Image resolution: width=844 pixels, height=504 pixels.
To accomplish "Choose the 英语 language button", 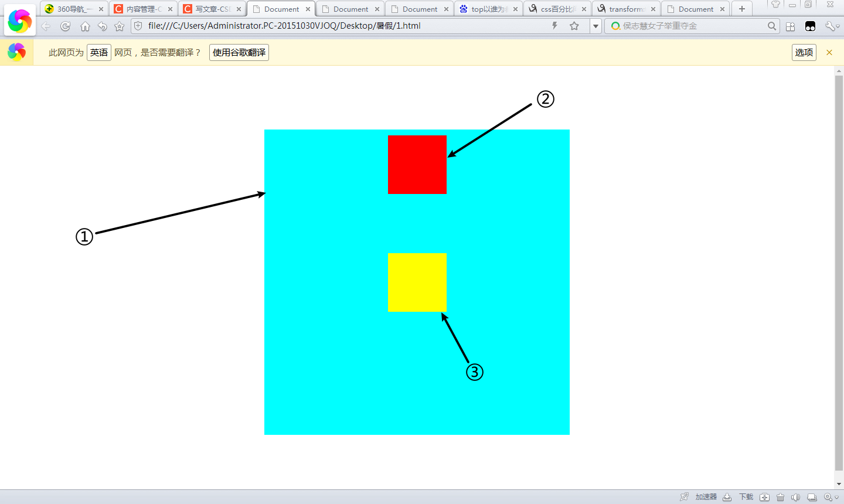I will click(x=99, y=52).
